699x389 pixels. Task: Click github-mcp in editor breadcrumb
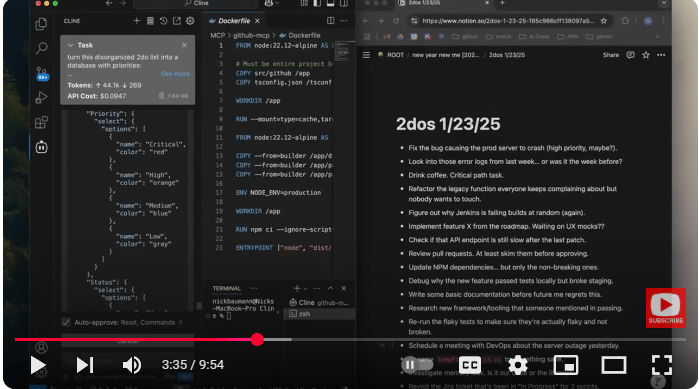(x=251, y=35)
